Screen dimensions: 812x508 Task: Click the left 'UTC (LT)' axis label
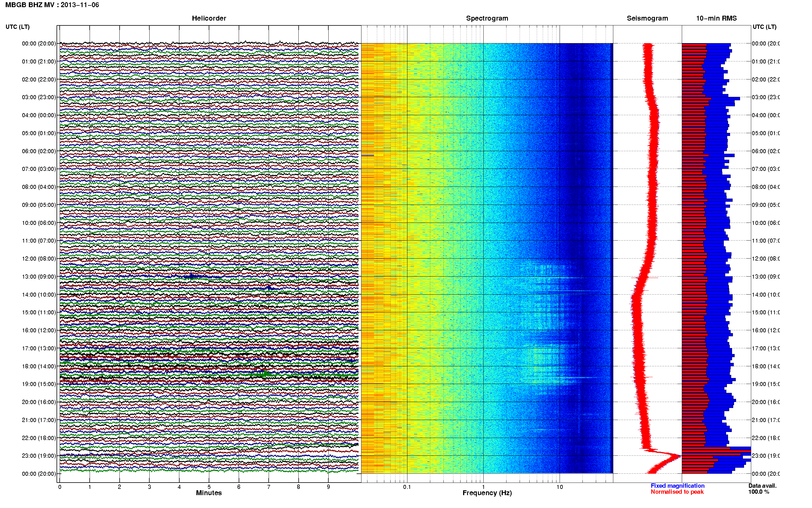pos(17,27)
